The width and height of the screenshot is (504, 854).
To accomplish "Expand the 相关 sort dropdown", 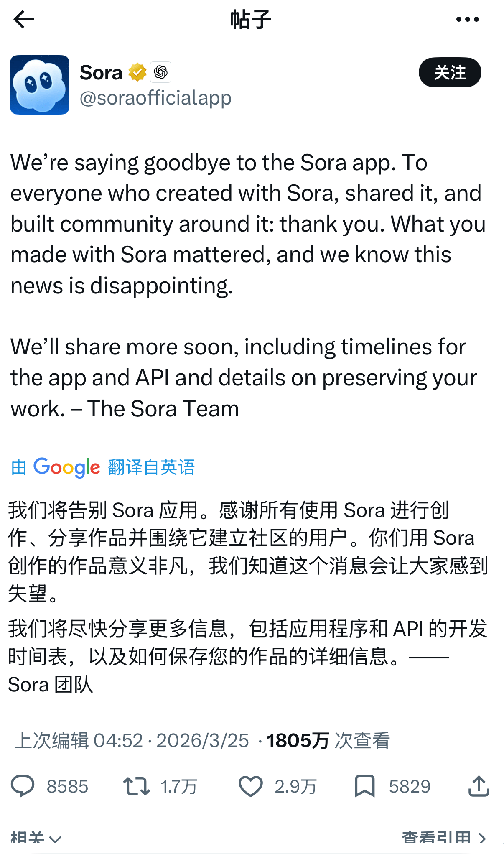I will 36,837.
